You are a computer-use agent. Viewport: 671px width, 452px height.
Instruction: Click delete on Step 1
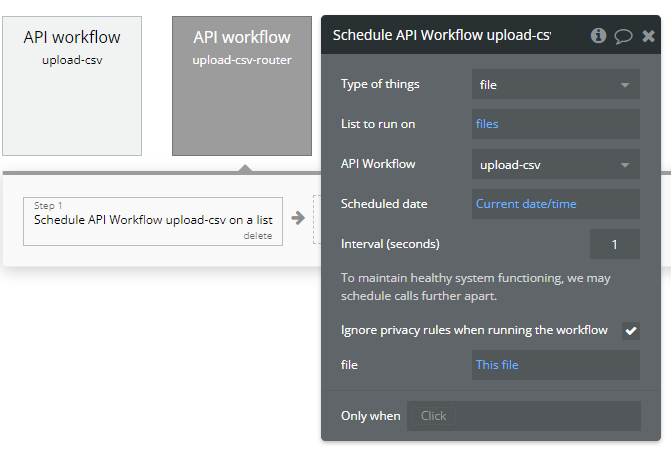click(x=257, y=236)
